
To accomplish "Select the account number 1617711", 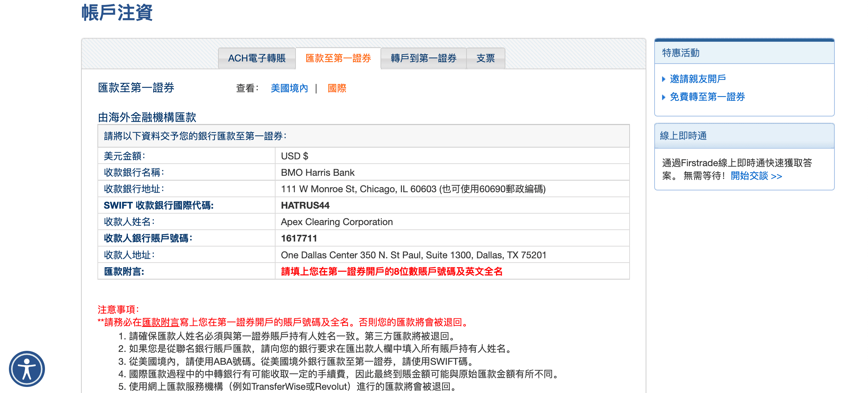I will (299, 238).
